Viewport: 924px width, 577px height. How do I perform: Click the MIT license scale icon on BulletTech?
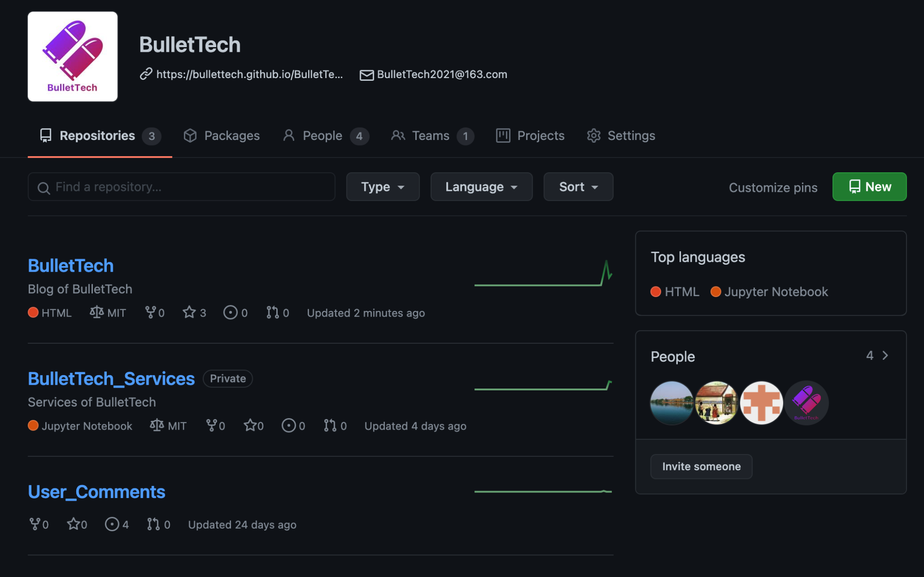coord(97,313)
